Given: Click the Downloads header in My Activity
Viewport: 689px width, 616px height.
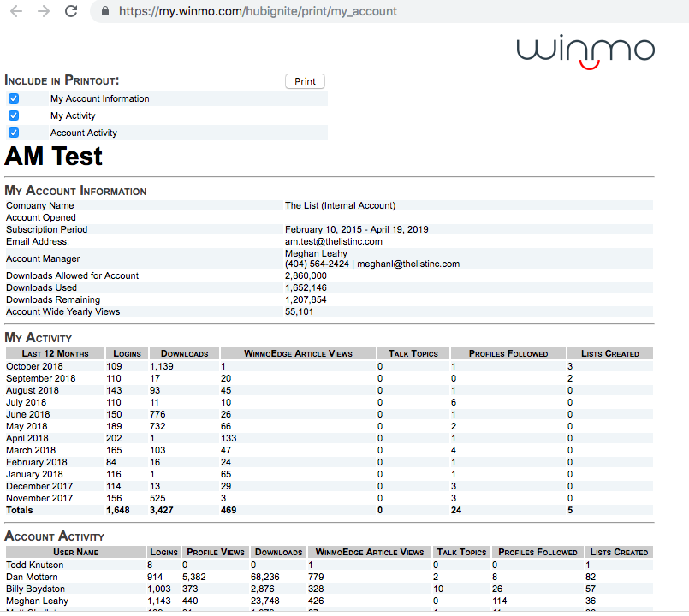Looking at the screenshot, I should coord(185,353).
